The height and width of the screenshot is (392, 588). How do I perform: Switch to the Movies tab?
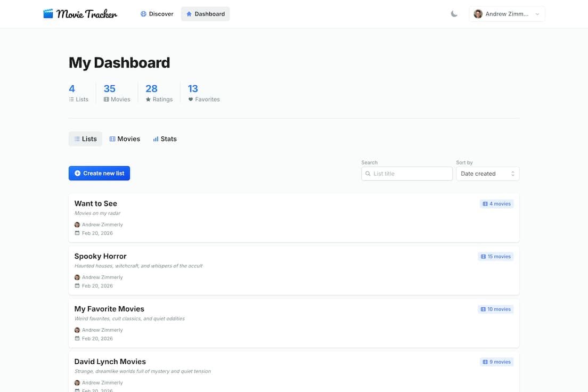(125, 139)
